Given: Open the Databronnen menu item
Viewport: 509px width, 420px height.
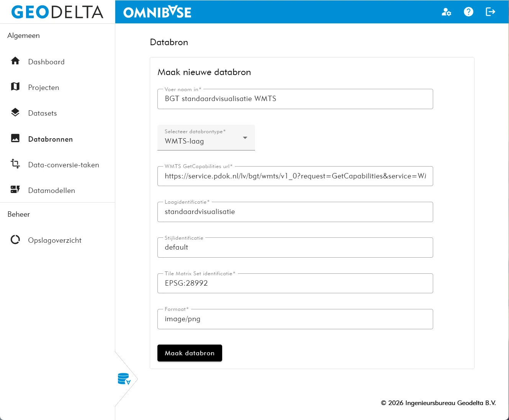Looking at the screenshot, I should (50, 139).
